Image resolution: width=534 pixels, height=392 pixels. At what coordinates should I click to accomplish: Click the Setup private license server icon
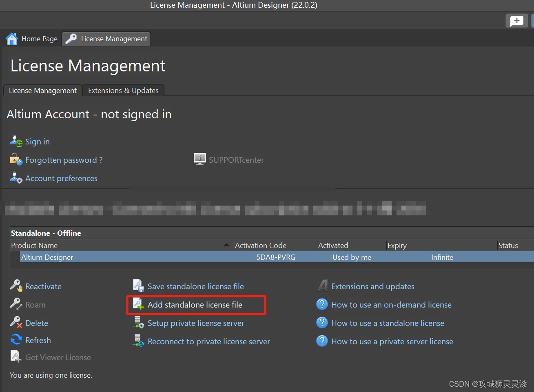(x=139, y=323)
